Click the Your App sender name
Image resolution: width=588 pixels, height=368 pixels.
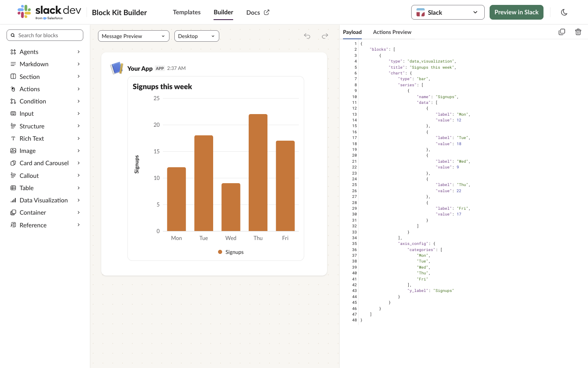point(140,68)
